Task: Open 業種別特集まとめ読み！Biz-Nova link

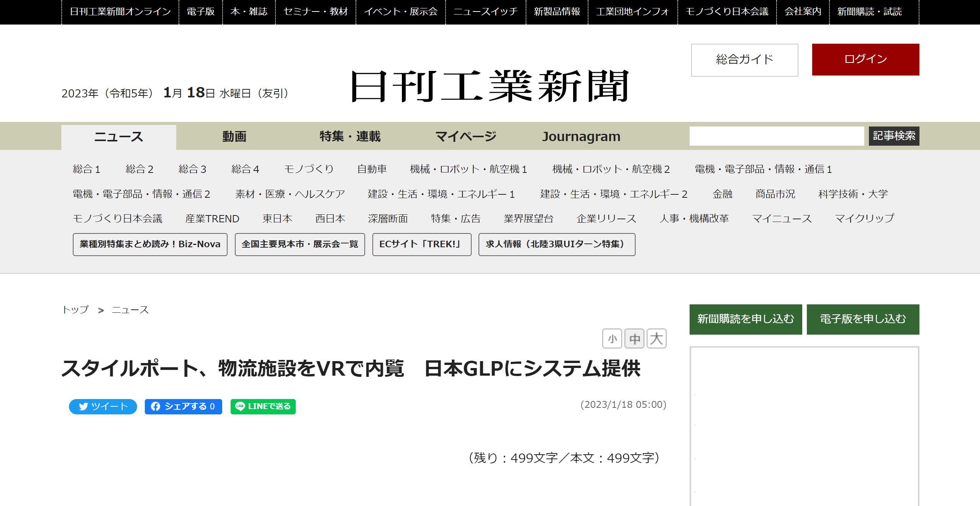Action: pos(150,244)
